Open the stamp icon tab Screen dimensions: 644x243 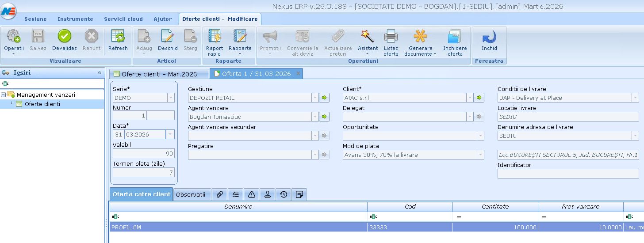pos(268,194)
